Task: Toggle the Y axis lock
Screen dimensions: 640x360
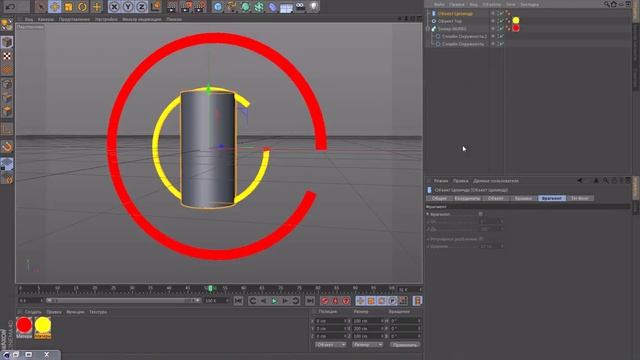Action: tap(128, 7)
